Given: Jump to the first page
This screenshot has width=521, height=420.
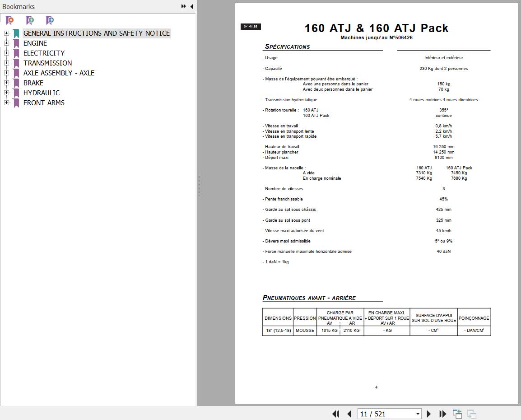Looking at the screenshot, I should click(335, 414).
